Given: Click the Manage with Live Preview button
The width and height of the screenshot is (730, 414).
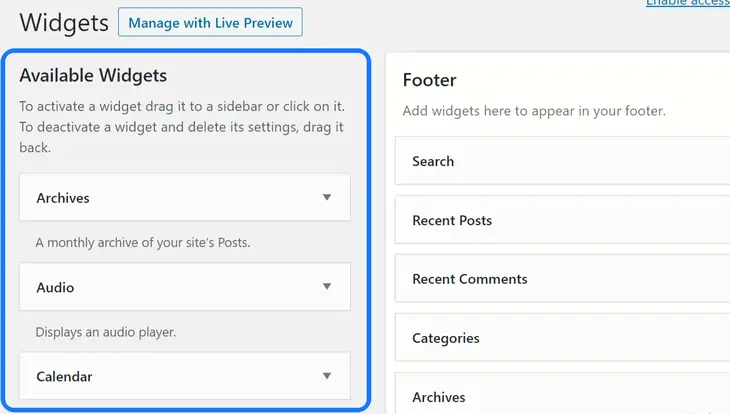Looking at the screenshot, I should [x=210, y=23].
